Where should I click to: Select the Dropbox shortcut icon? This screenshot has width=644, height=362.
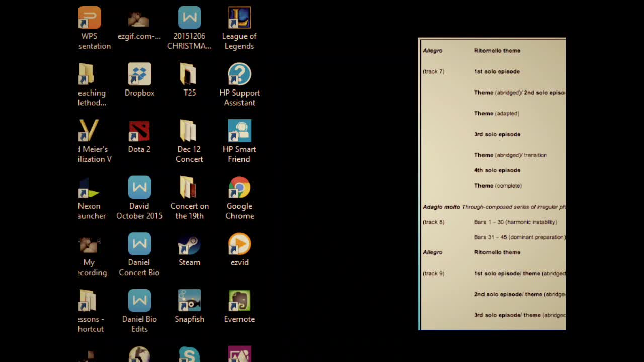point(139,74)
